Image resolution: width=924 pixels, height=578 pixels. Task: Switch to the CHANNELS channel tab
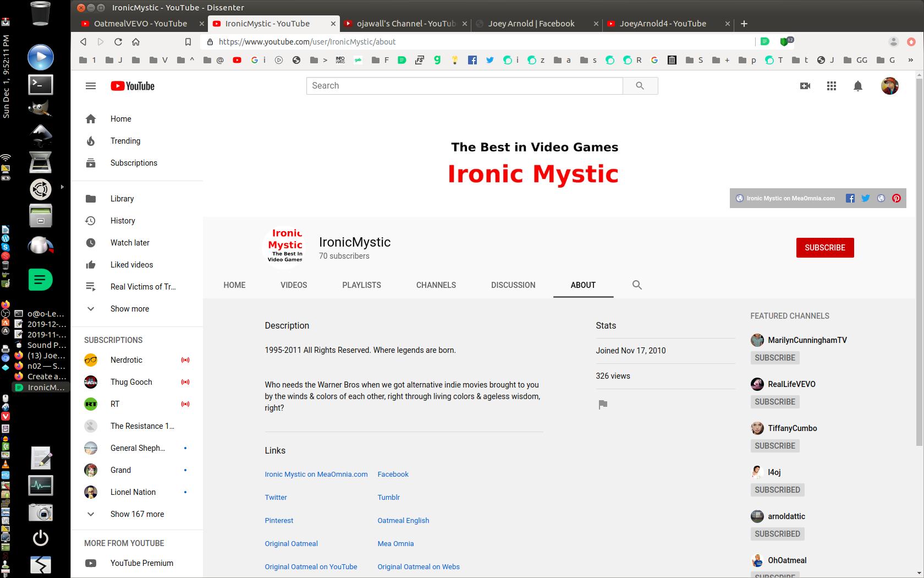click(x=436, y=285)
